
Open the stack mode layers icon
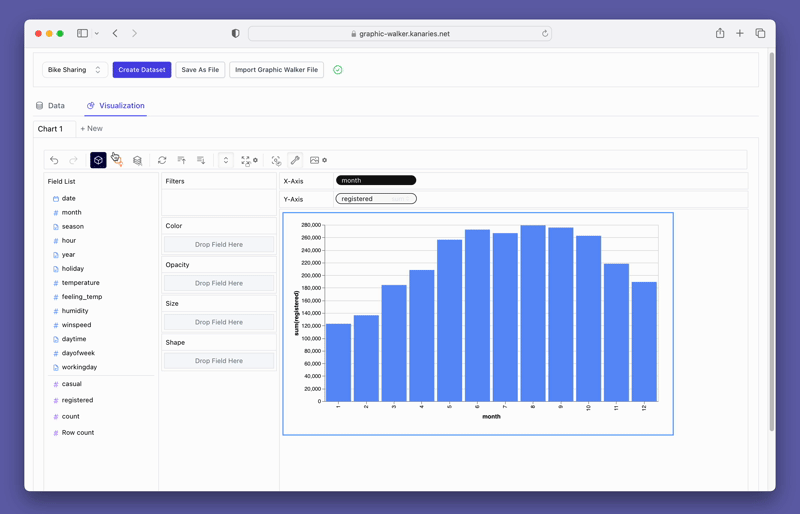138,160
